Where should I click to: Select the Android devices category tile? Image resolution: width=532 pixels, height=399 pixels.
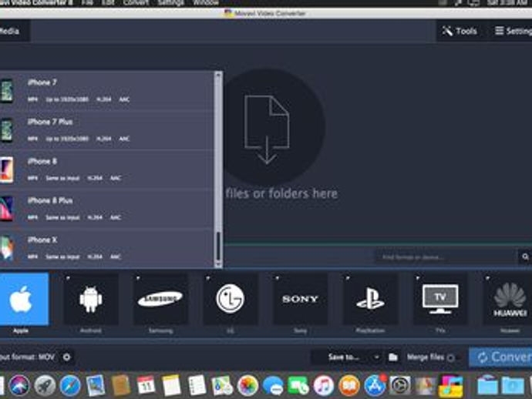coord(91,299)
